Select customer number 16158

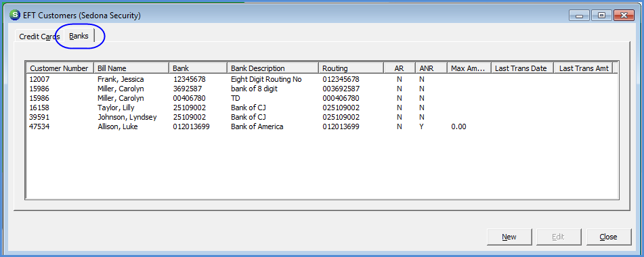coord(39,108)
